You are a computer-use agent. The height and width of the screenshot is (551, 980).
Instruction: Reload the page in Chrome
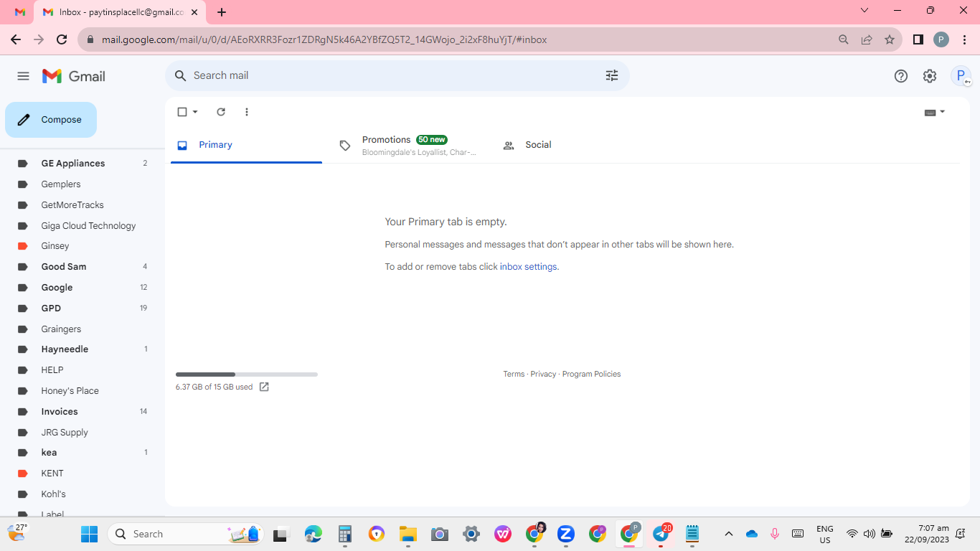[62, 39]
